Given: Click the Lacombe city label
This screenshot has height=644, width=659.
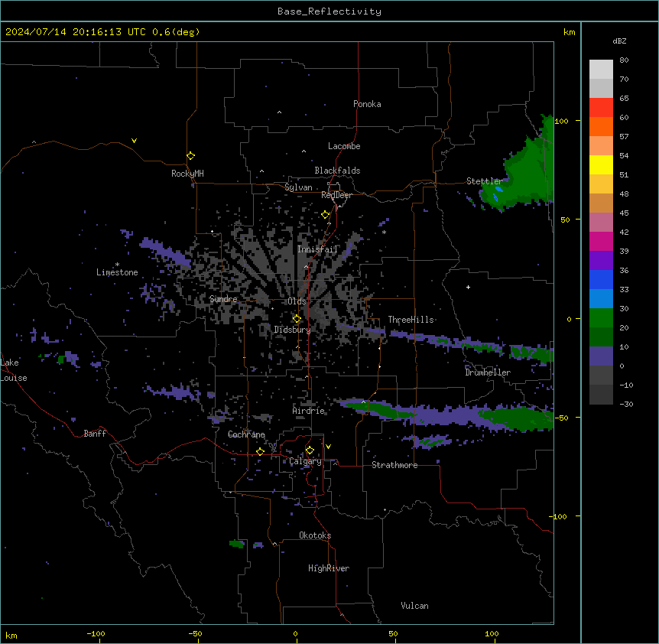Looking at the screenshot, I should click(x=344, y=146).
